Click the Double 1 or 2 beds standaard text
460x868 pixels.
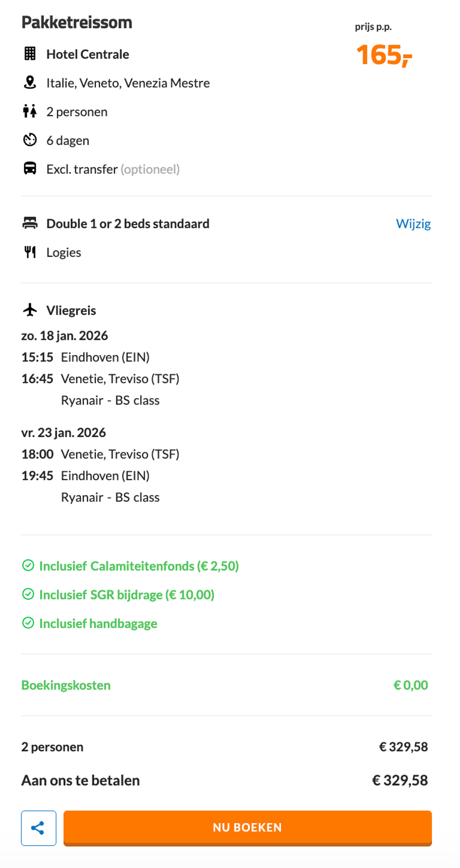[128, 224]
